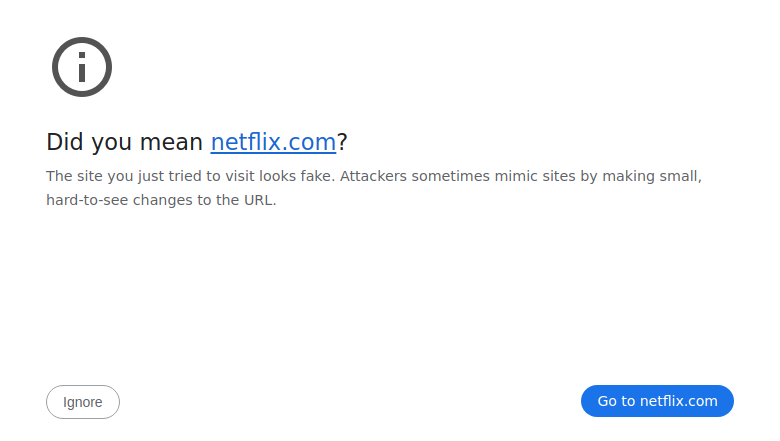Click the circled info icon
Image resolution: width=780 pixels, height=441 pixels.
tap(82, 67)
